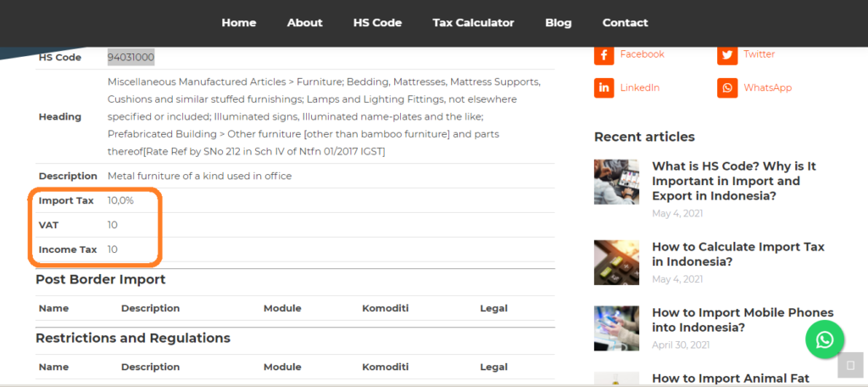Click the 'Heading' row label

60,117
